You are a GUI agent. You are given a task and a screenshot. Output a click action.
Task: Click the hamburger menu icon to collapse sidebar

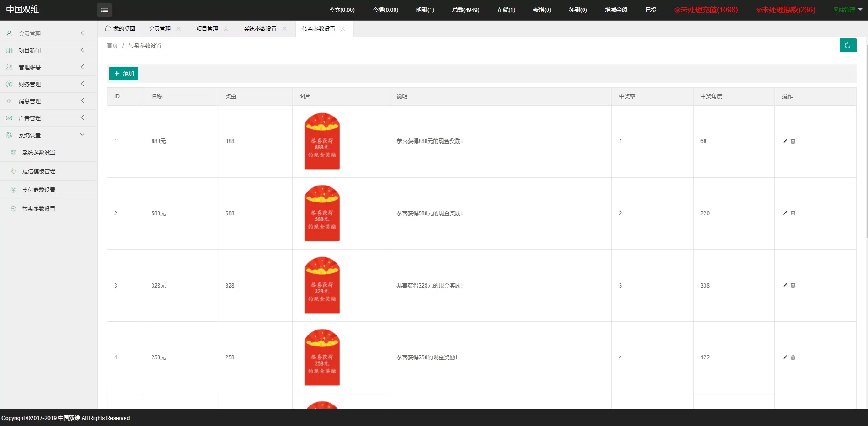click(105, 10)
